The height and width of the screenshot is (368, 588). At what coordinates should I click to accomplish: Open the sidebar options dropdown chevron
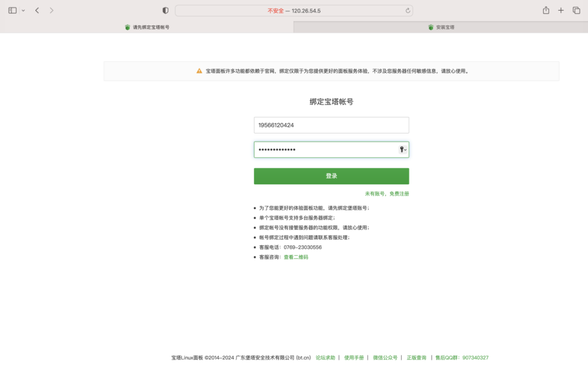pyautogui.click(x=23, y=11)
